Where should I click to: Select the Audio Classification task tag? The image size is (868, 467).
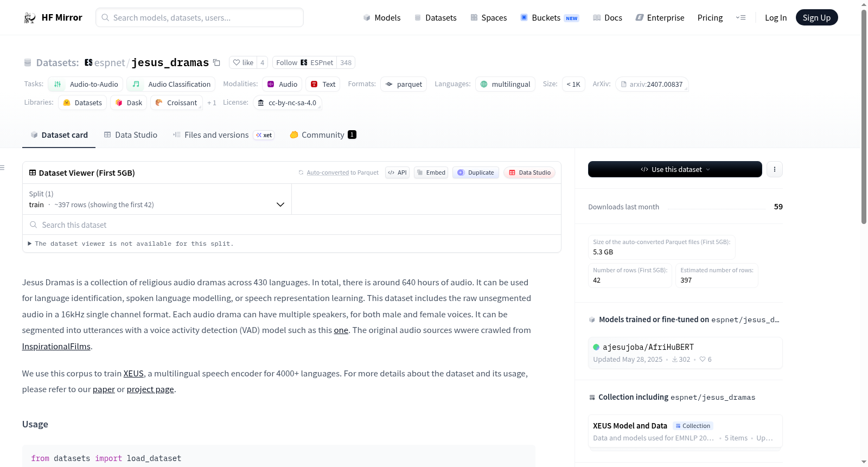pos(171,84)
